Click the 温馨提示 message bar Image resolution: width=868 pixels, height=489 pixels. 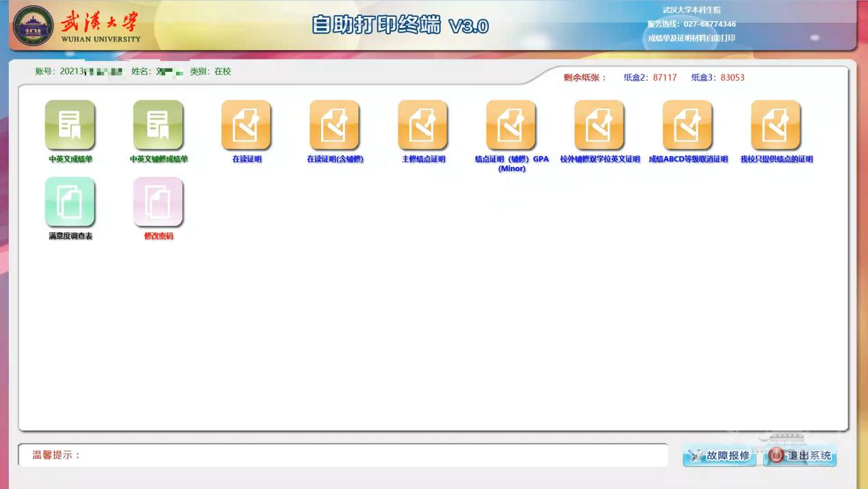(342, 455)
